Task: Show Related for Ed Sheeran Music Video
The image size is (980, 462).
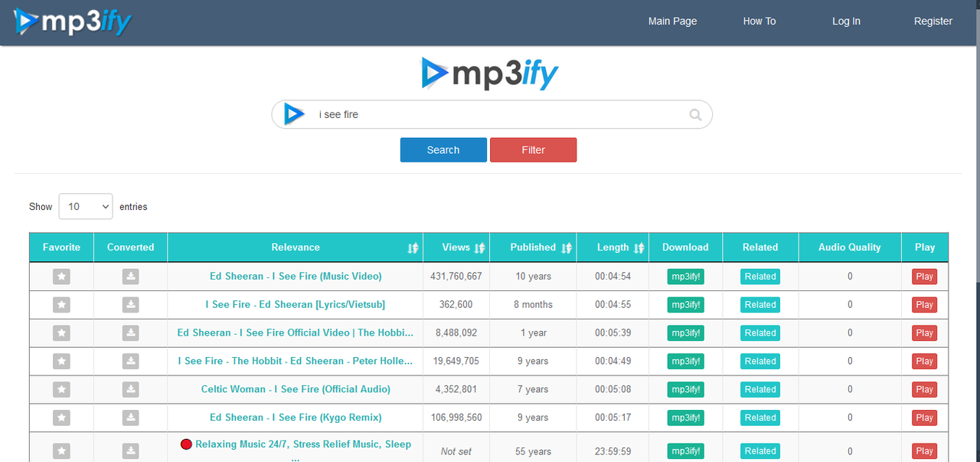Action: point(760,277)
